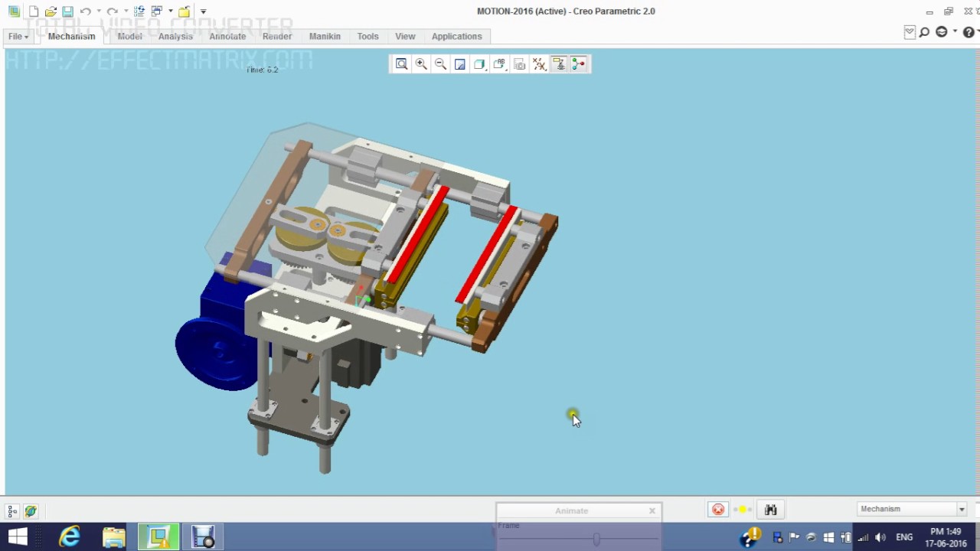Undo the last action
The image size is (980, 551).
(85, 11)
